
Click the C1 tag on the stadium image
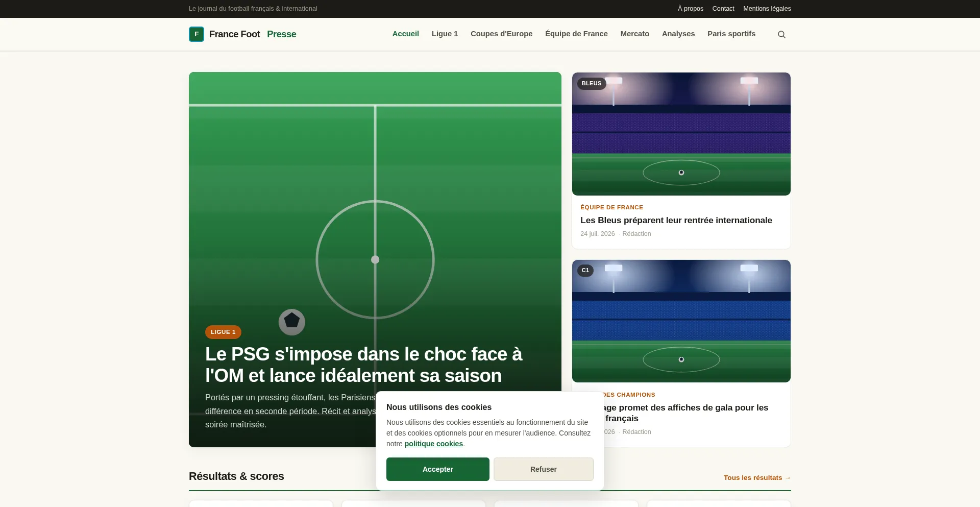tap(585, 270)
